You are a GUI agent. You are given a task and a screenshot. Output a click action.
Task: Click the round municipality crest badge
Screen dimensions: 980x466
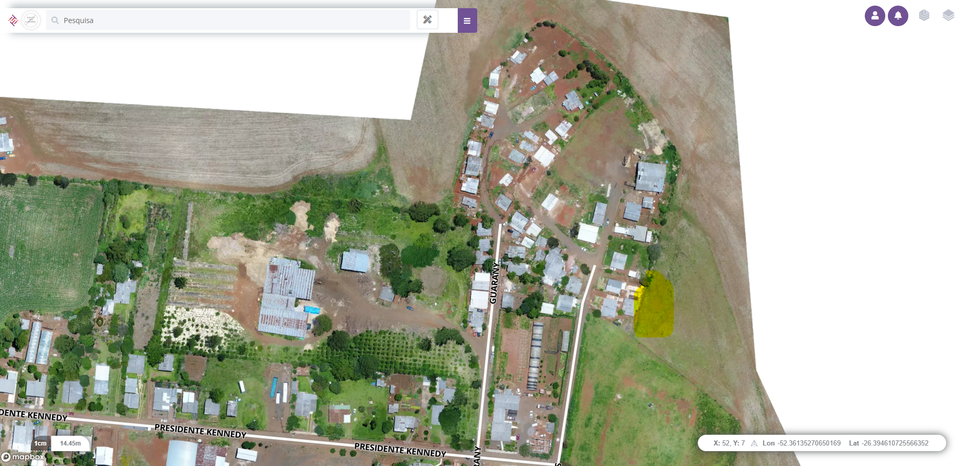(31, 20)
